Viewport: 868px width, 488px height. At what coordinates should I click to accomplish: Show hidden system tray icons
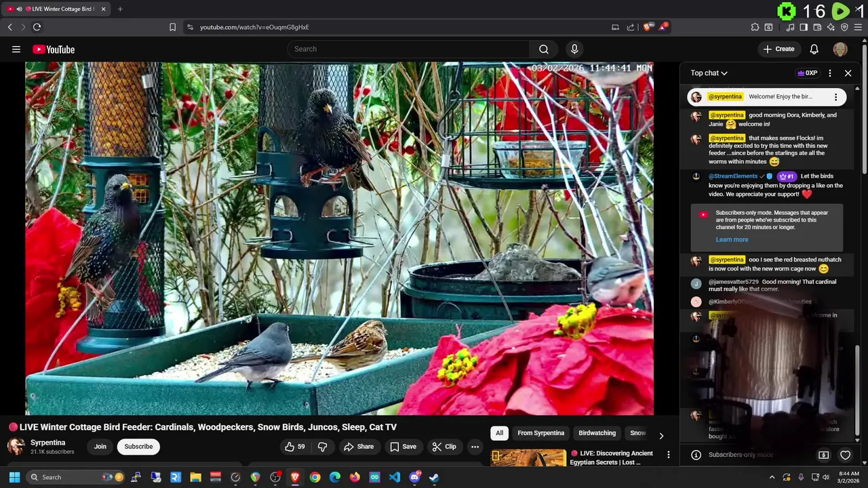[x=772, y=477]
